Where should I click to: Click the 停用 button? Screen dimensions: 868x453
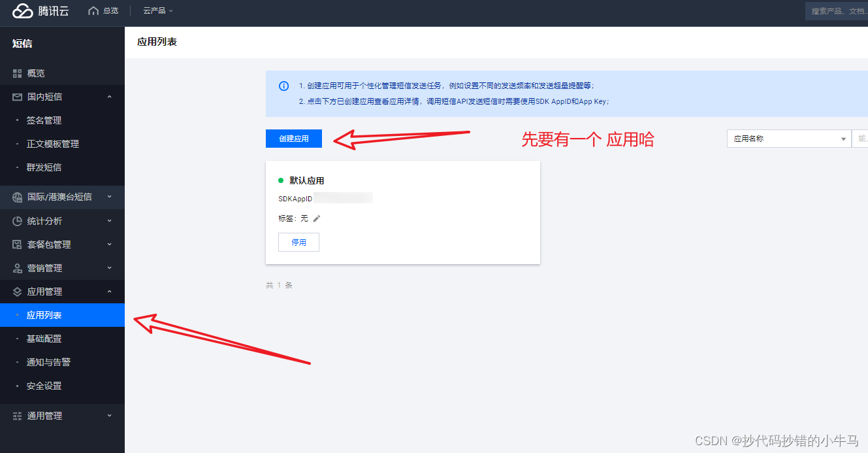click(x=298, y=242)
